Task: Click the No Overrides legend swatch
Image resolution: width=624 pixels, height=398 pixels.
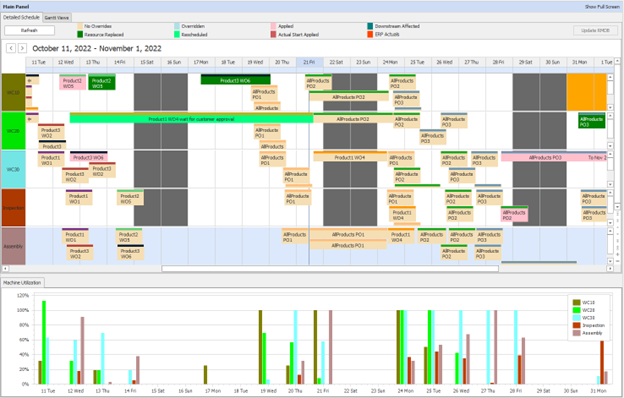Action: point(80,26)
